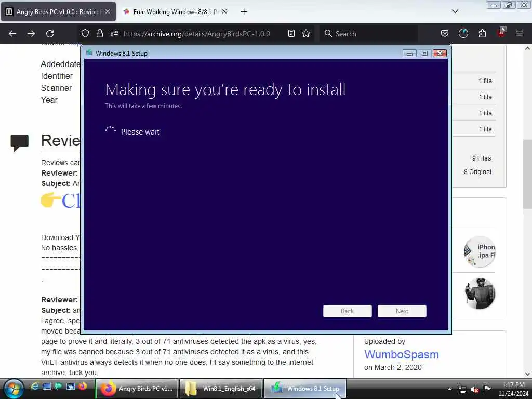Bookmark this page with star icon
The image size is (532, 399).
(306, 33)
